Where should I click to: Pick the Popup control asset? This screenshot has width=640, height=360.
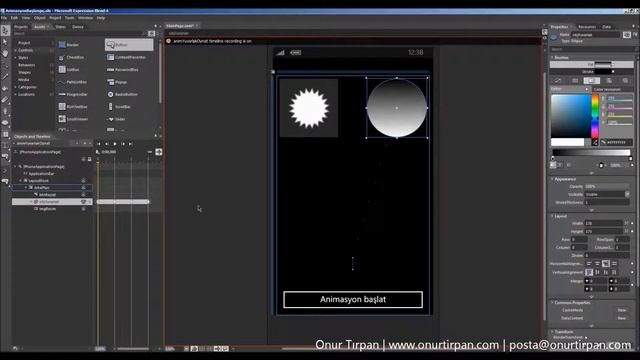pos(117,82)
